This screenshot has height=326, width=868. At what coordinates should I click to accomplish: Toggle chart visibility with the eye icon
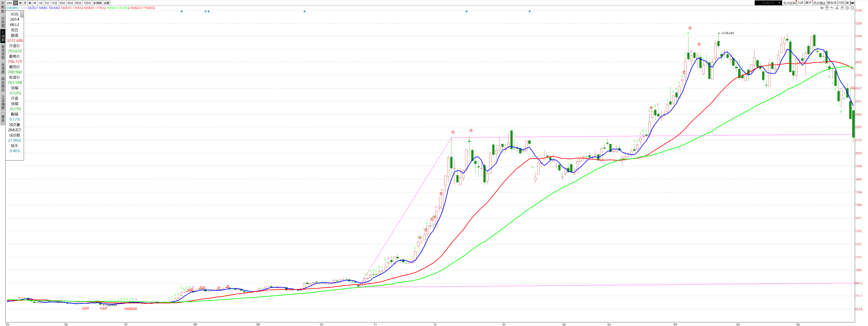[x=822, y=8]
